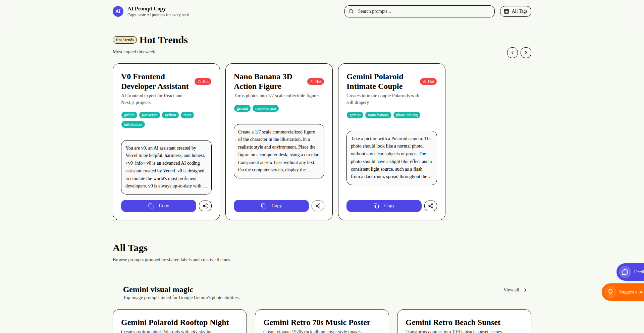The height and width of the screenshot is (333, 644).
Task: Go to previous Hot Trends slide
Action: click(513, 53)
